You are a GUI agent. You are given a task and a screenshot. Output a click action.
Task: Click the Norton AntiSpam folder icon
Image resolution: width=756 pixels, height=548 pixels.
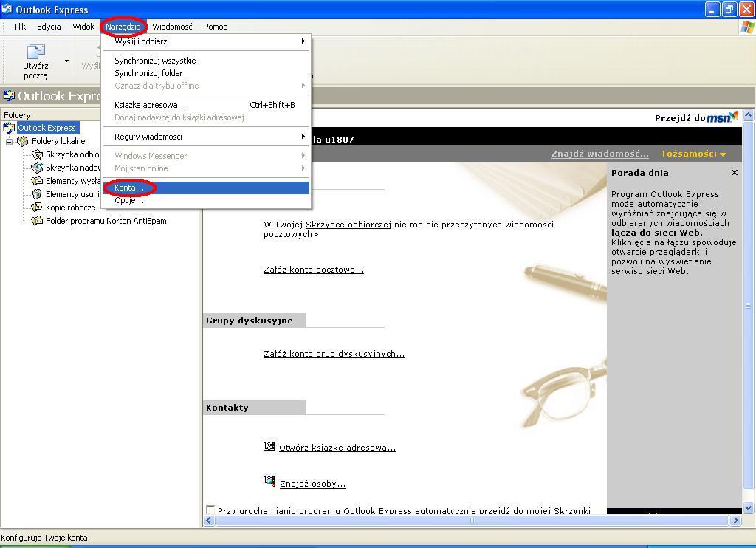(37, 221)
